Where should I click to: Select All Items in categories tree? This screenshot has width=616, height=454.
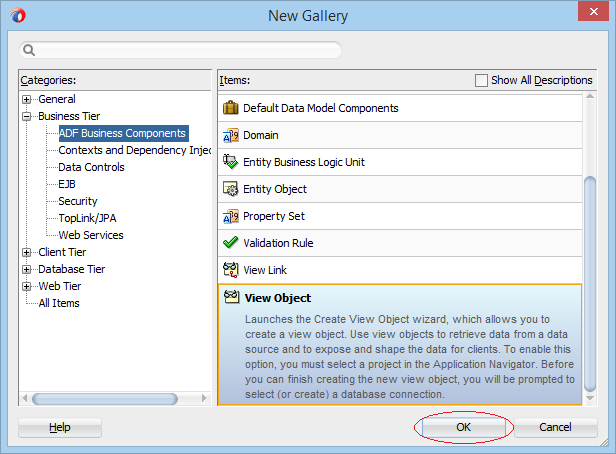click(x=59, y=303)
